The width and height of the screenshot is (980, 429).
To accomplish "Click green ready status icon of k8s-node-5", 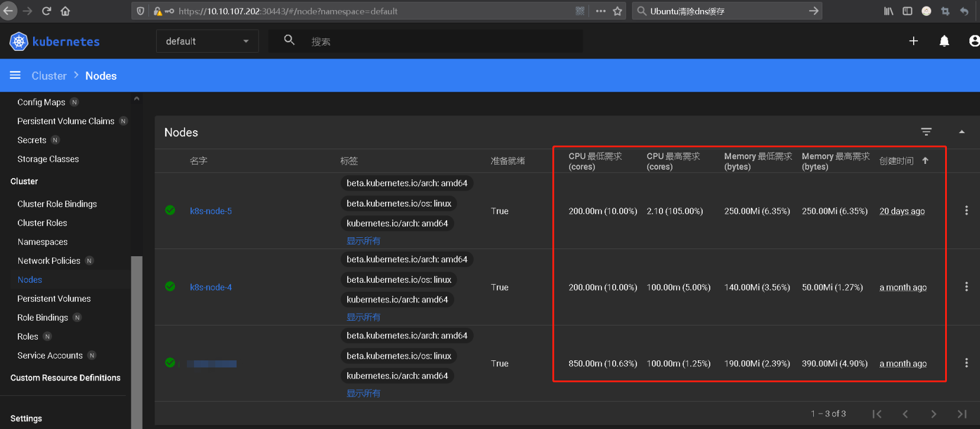I will pyautogui.click(x=170, y=210).
